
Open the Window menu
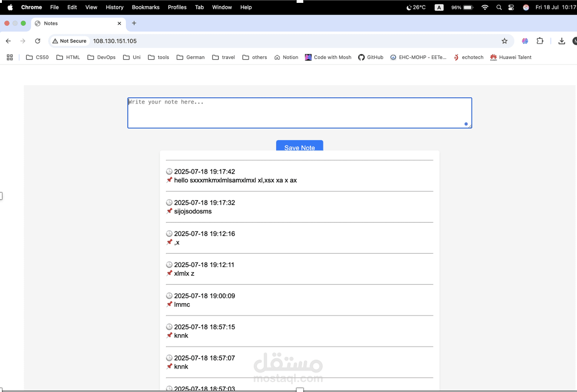(222, 7)
